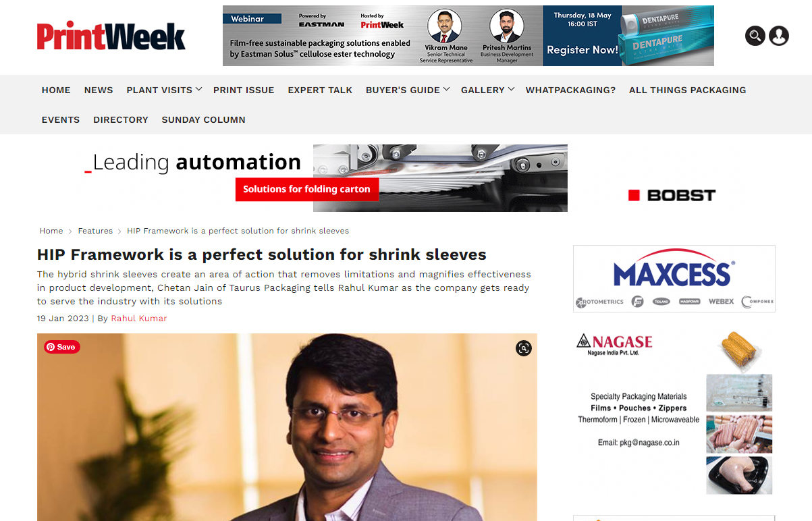The height and width of the screenshot is (521, 812).
Task: Open the Directory menu item
Action: [x=121, y=119]
